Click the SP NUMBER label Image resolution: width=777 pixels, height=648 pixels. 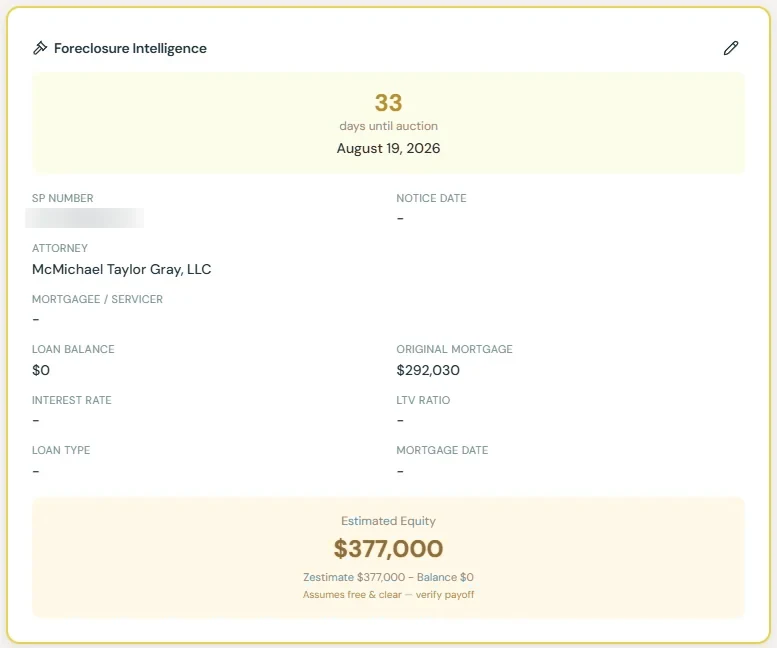(62, 198)
